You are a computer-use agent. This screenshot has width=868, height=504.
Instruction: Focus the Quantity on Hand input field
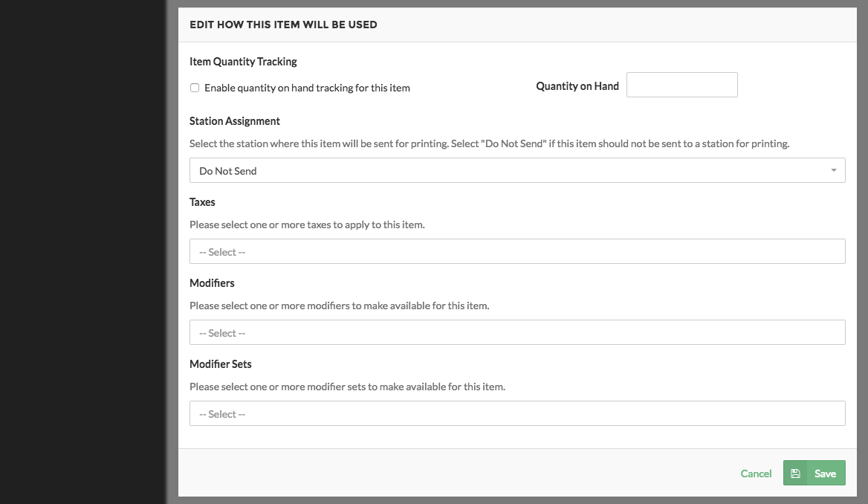pyautogui.click(x=682, y=85)
